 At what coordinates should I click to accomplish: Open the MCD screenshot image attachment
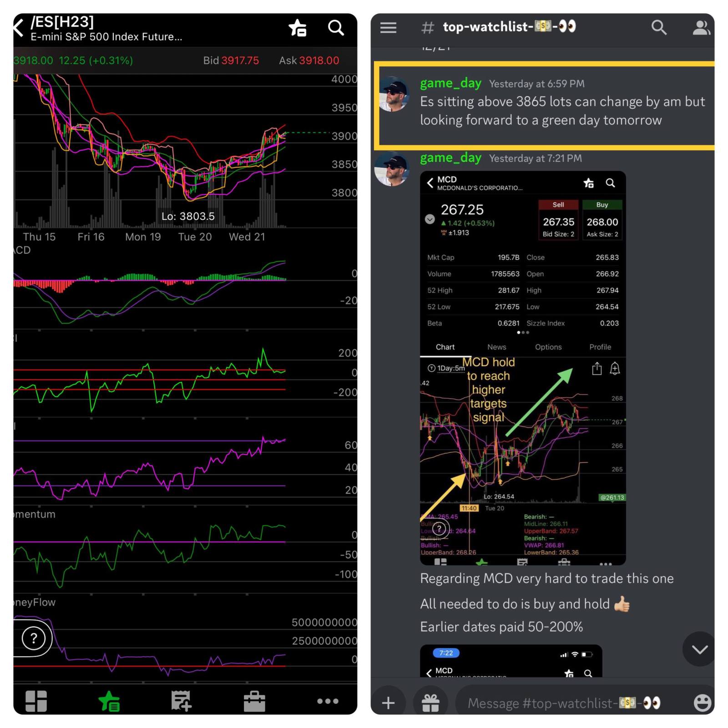pyautogui.click(x=523, y=368)
